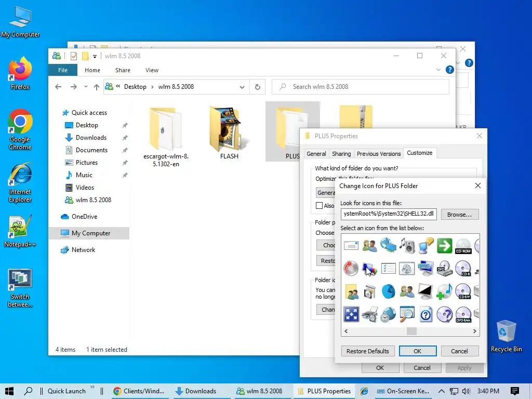The width and height of the screenshot is (532, 399).
Task: Select the envelope mail icon in the icon list
Action: [x=351, y=245]
